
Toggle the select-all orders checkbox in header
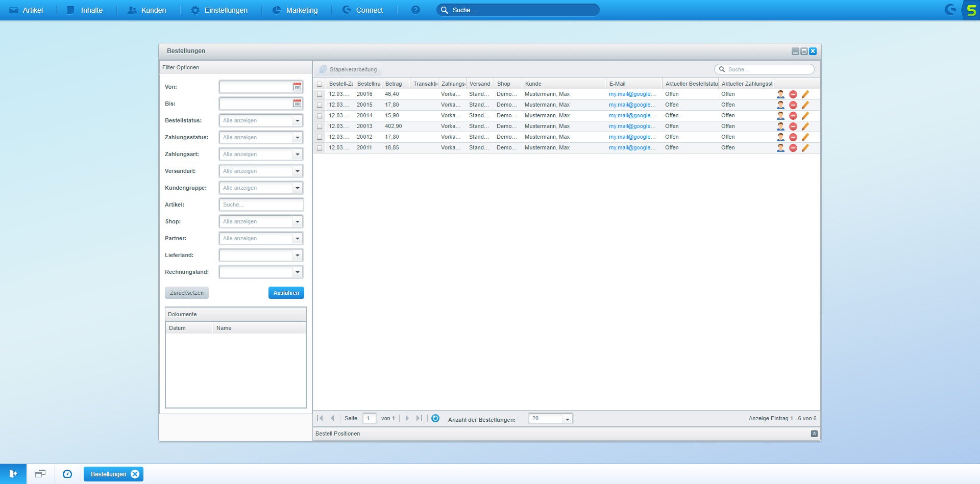(x=320, y=84)
